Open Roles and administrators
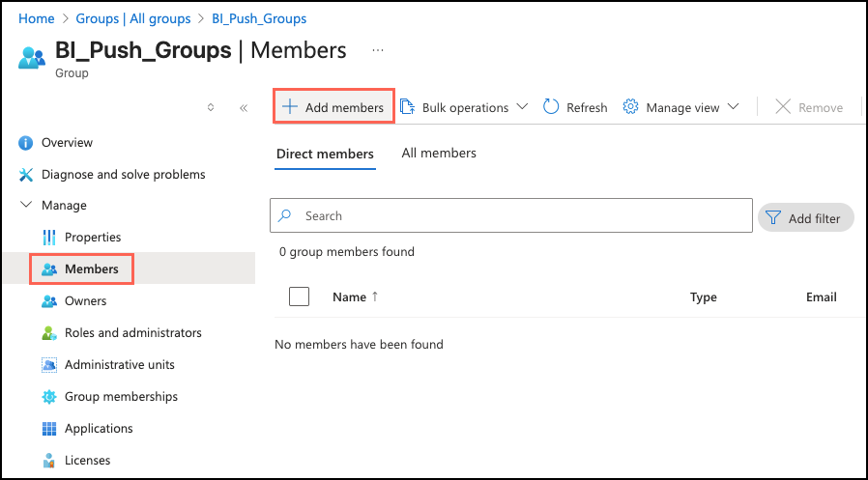 click(x=133, y=333)
